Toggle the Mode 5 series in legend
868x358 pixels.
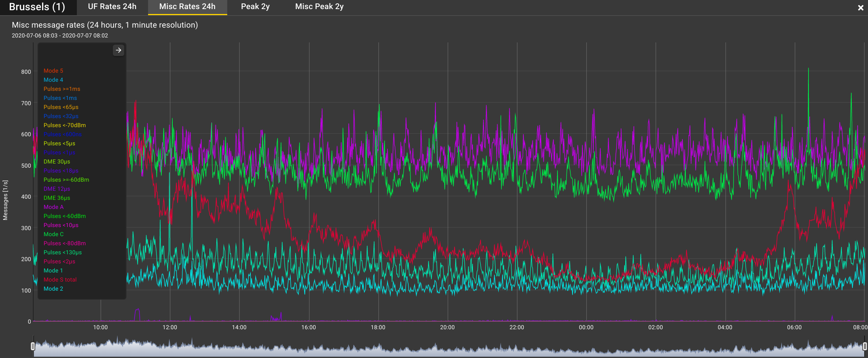coord(53,70)
